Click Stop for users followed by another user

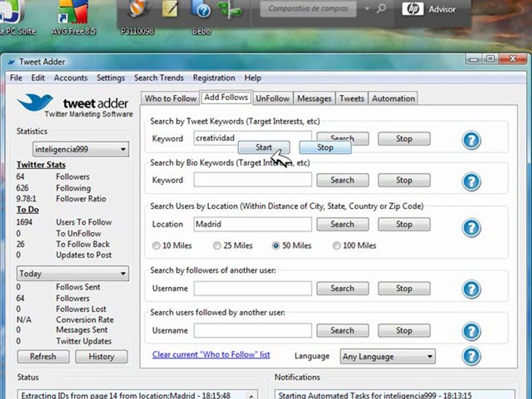click(404, 330)
